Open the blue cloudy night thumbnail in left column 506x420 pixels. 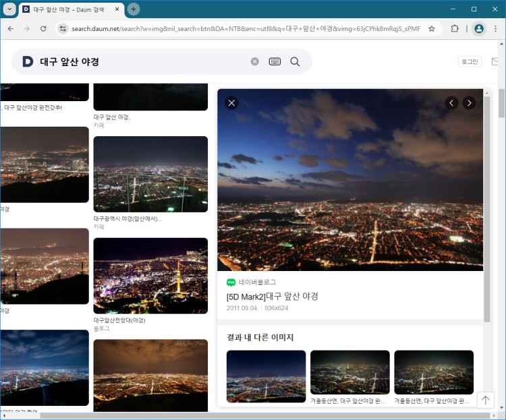point(45,367)
